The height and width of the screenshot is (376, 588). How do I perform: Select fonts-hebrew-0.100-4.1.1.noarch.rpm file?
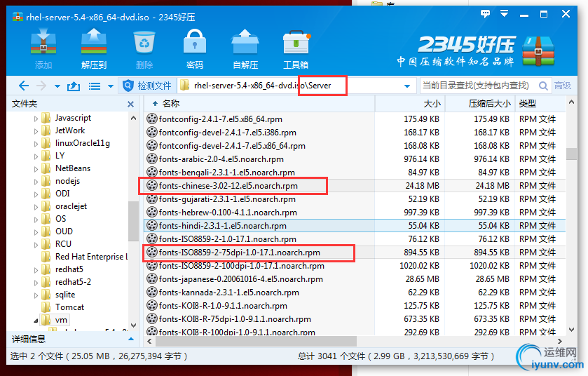[228, 213]
